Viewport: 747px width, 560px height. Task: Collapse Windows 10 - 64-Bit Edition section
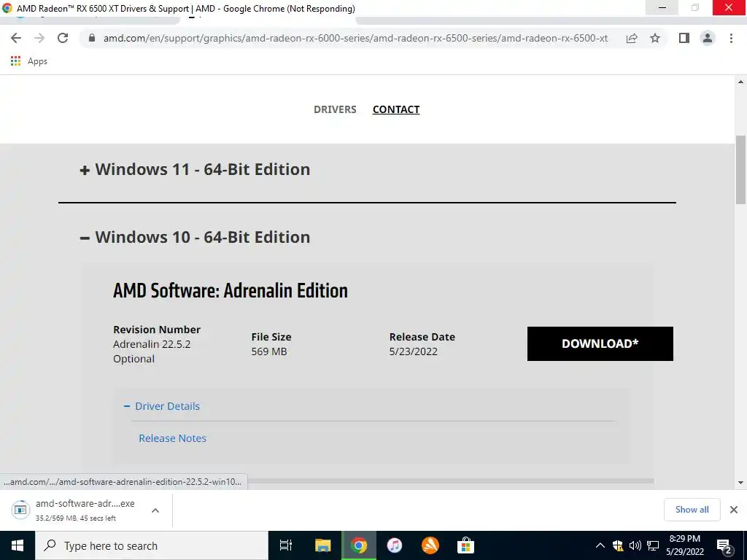195,237
